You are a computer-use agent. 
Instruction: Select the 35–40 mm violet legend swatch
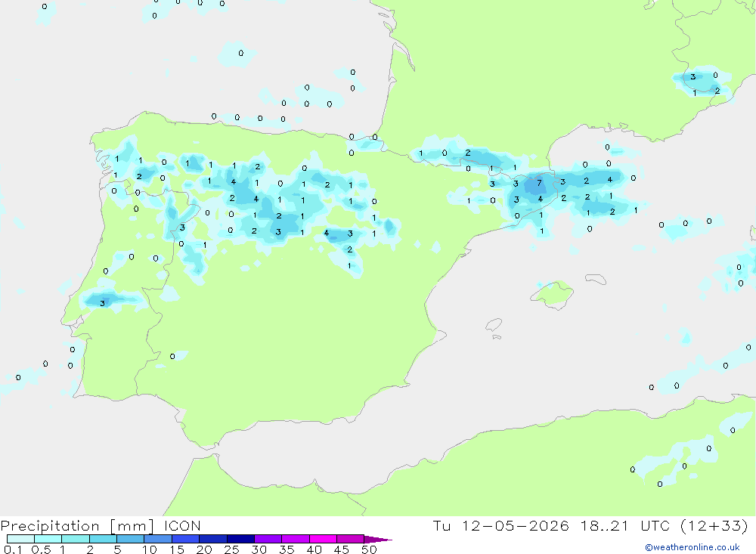coord(296,539)
